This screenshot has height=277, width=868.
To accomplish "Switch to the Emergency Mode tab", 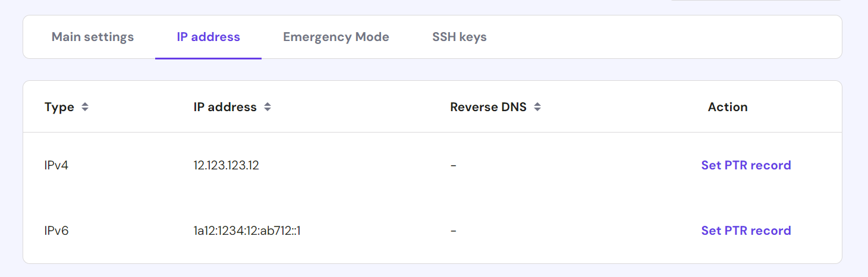I will click(x=336, y=37).
